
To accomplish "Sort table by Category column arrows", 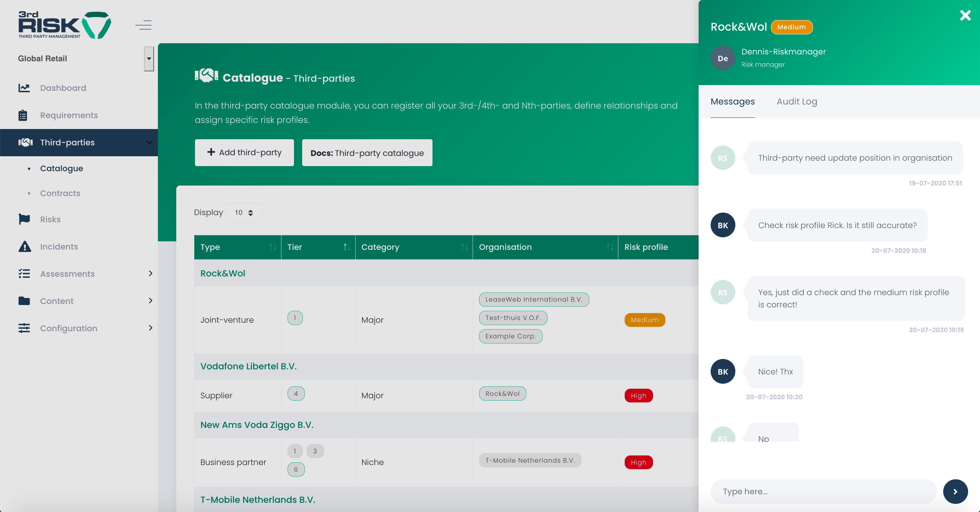I will tap(464, 247).
